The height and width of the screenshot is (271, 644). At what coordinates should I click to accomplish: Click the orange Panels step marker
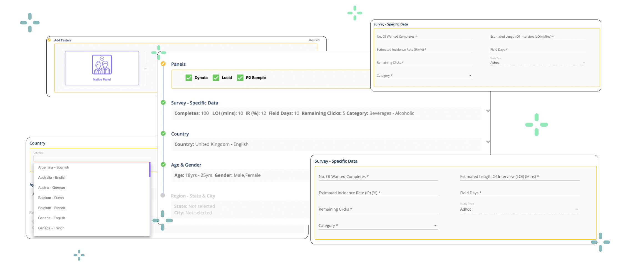(163, 64)
